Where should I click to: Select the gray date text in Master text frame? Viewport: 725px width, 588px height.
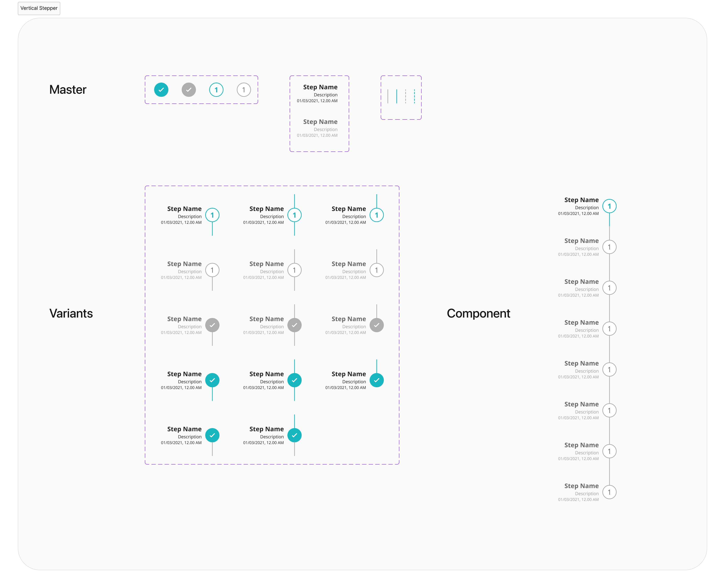point(317,135)
